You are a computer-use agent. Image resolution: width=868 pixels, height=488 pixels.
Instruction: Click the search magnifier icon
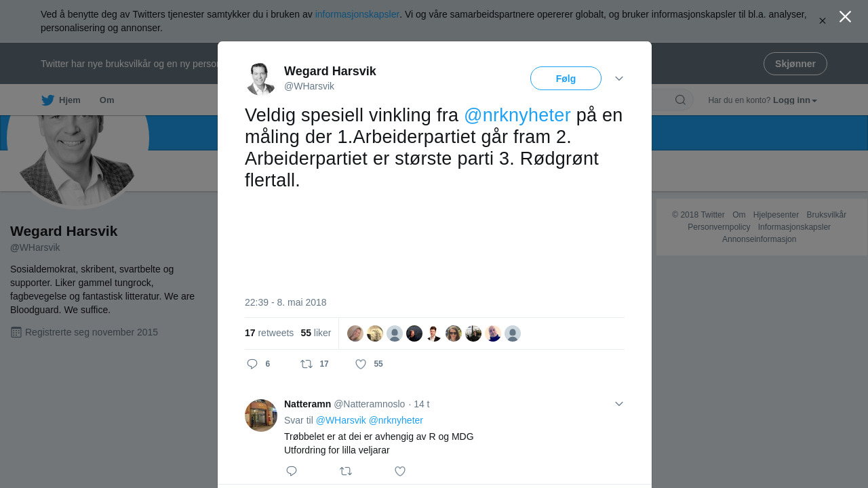coord(680,100)
